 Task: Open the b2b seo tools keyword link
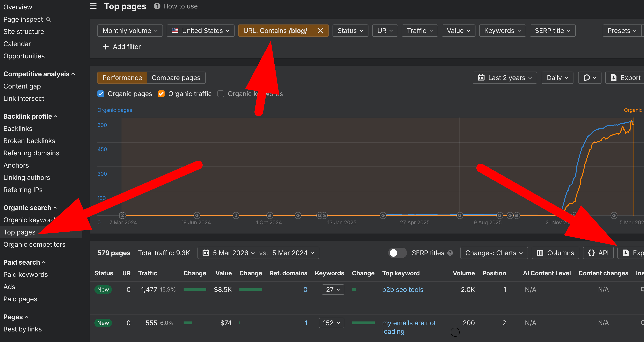[x=402, y=290]
